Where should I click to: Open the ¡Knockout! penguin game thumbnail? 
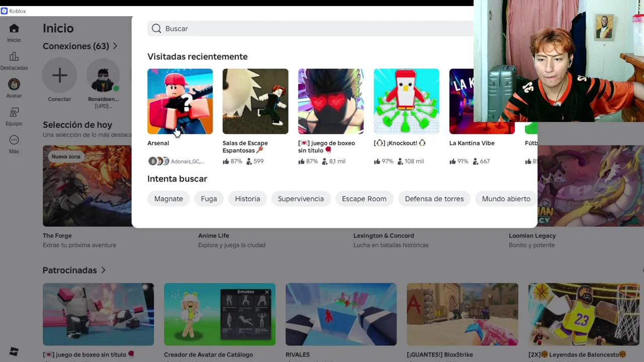point(407,102)
